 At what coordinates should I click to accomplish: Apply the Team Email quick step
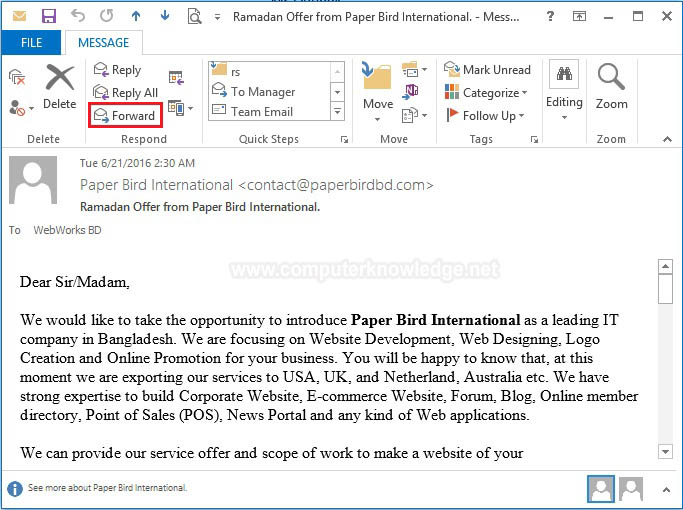click(x=270, y=111)
